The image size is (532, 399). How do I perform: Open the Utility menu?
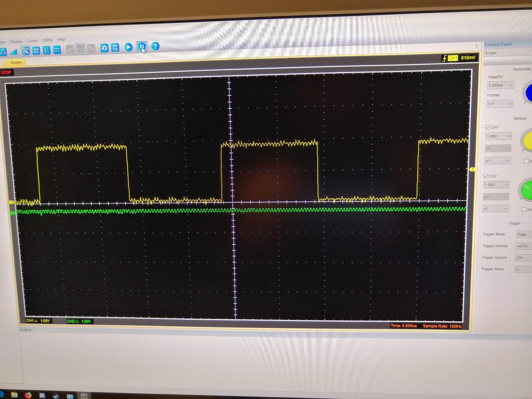[x=47, y=40]
